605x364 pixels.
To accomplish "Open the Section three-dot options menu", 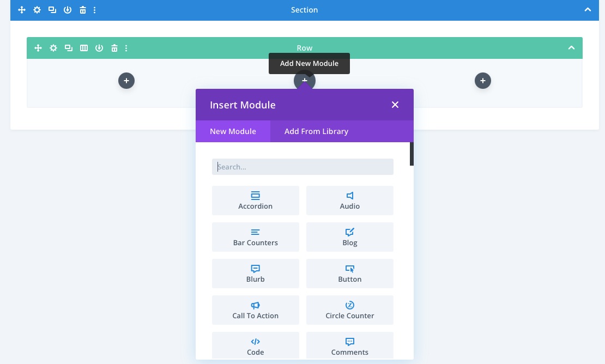I will 94,9.
